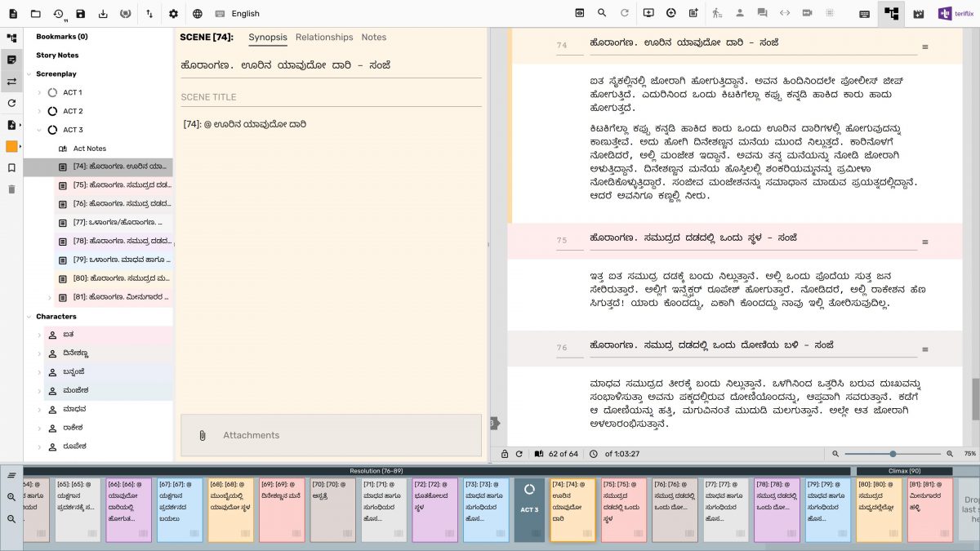This screenshot has height=551, width=980.
Task: Click the walking character icon in the toolbar
Action: (x=716, y=14)
